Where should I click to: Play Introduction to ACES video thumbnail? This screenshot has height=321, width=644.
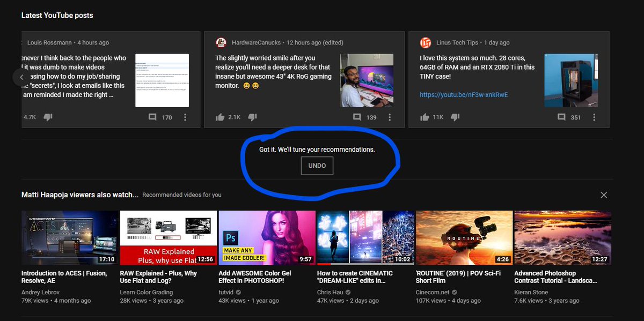click(x=70, y=237)
